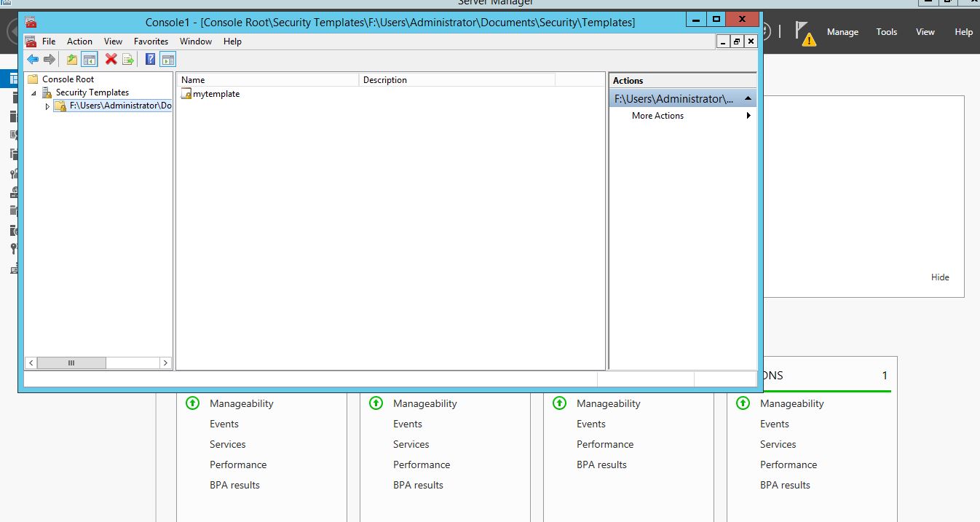Open the More Actions submenu arrow

[x=748, y=116]
